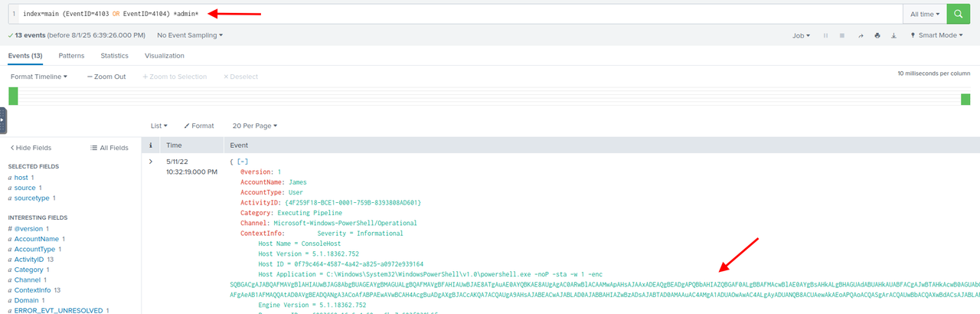Click the Channel value Microsoft-Windows-PowerShell/Operational

(x=346, y=223)
